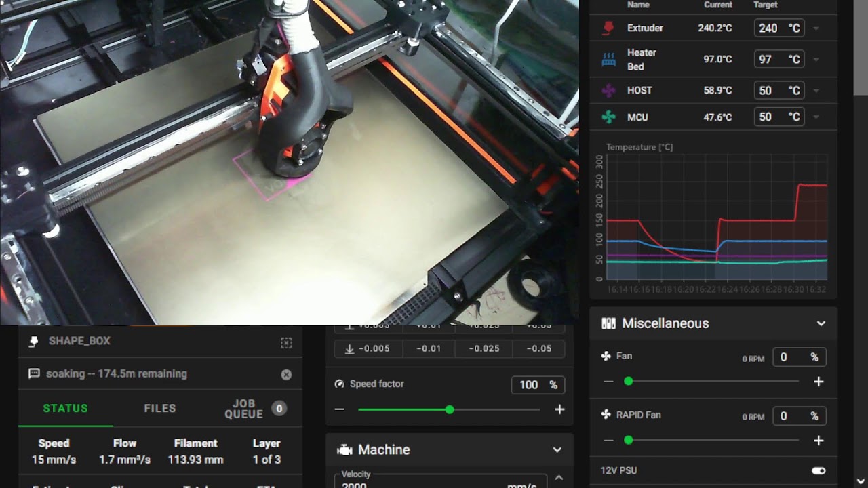Click the blue Heater Bed icon
Screen dimensions: 868x488
pyautogui.click(x=608, y=60)
